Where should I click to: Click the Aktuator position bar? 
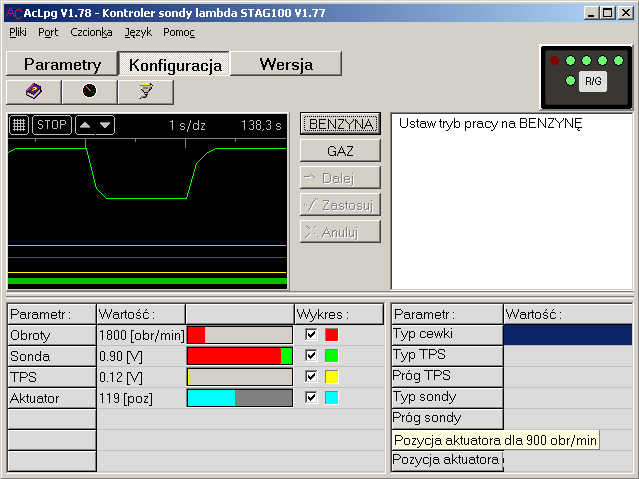[240, 398]
